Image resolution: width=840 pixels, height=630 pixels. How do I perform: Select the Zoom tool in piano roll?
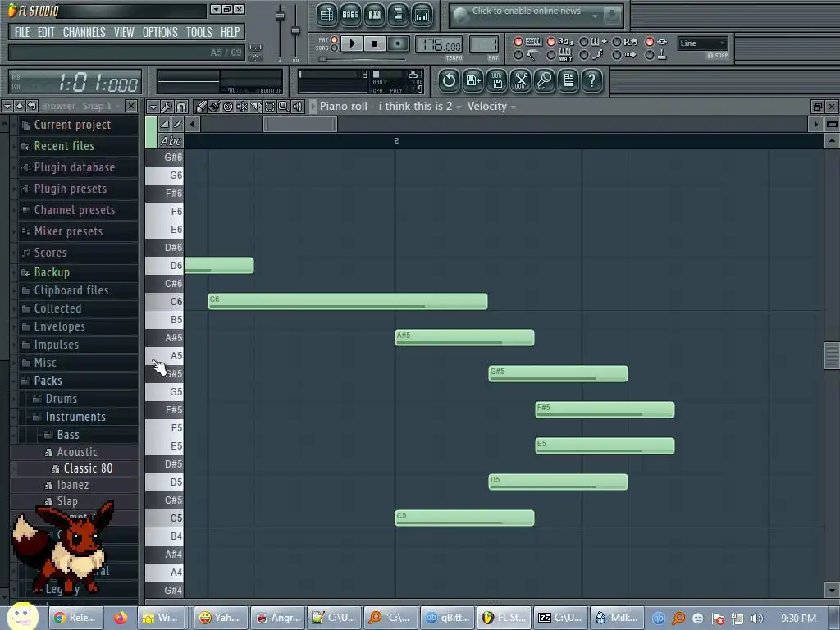click(283, 107)
